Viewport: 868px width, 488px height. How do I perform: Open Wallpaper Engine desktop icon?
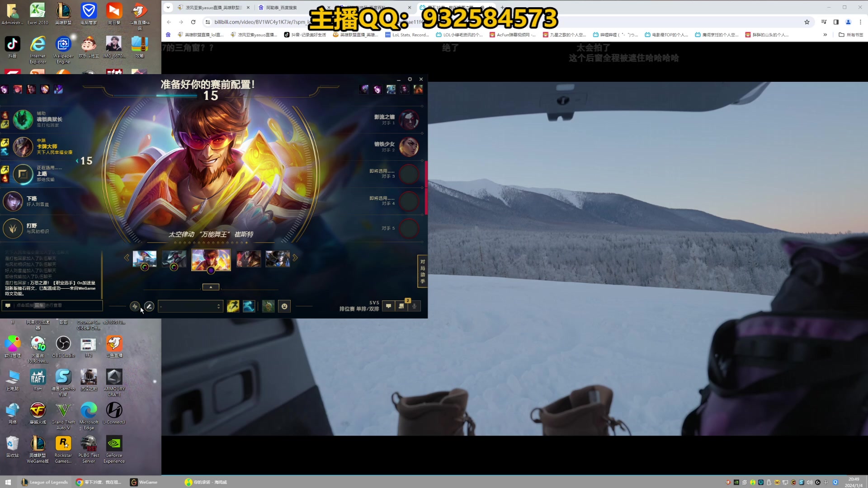63,50
